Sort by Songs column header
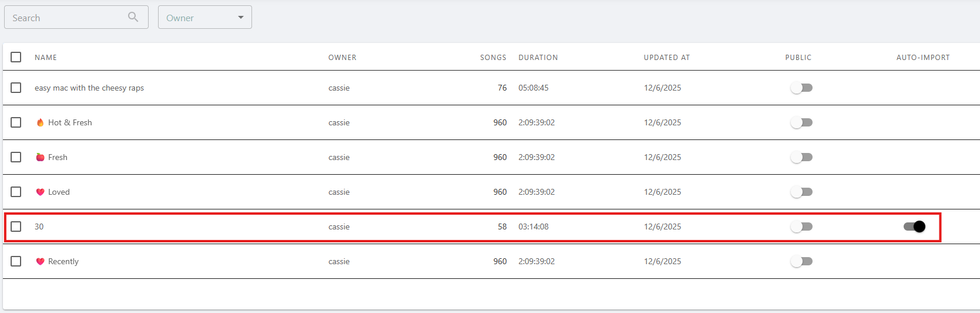 (x=493, y=58)
